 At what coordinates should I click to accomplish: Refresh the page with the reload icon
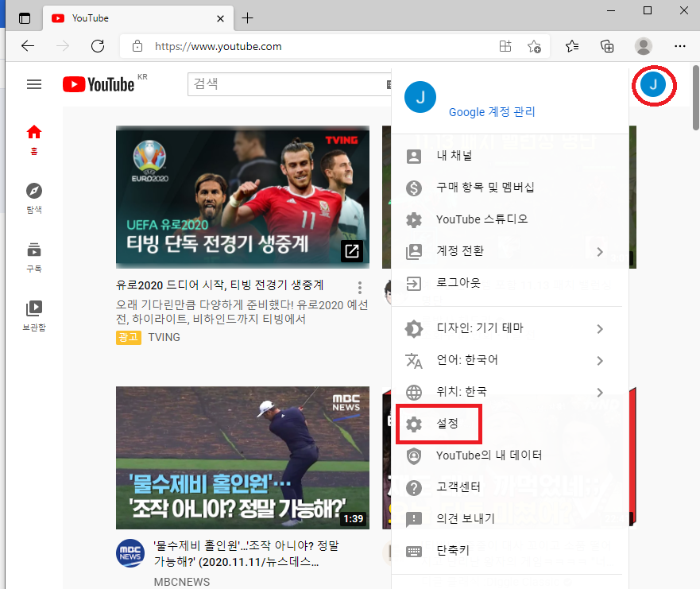(97, 46)
